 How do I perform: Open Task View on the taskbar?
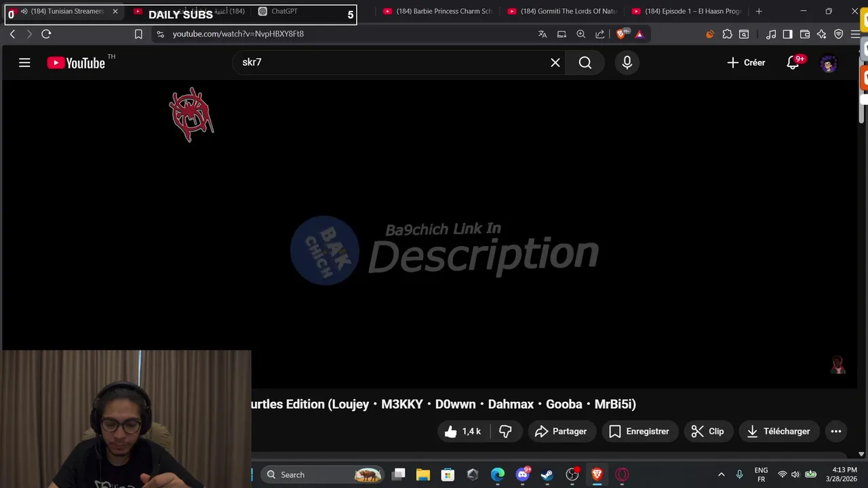[399, 474]
